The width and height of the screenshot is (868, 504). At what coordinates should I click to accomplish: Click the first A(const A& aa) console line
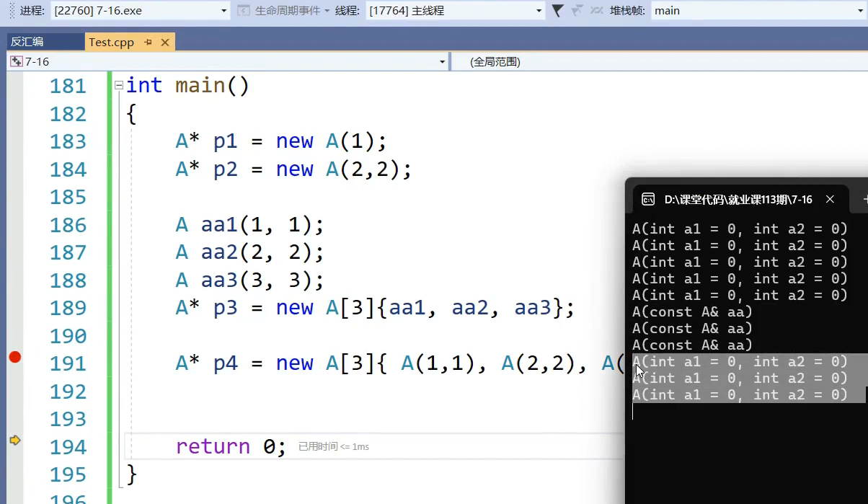[692, 312]
